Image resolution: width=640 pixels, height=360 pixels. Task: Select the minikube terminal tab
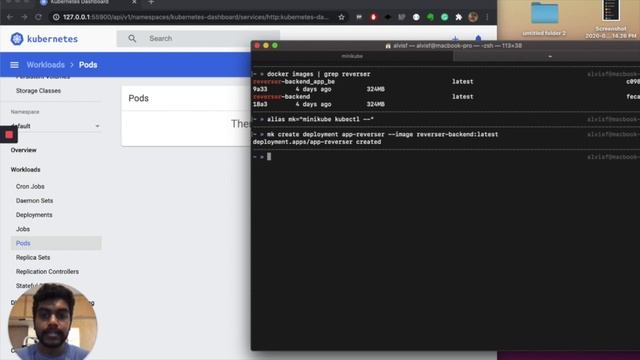click(x=352, y=56)
